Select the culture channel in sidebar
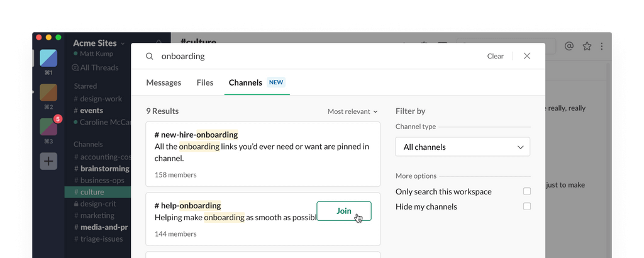 (x=97, y=192)
